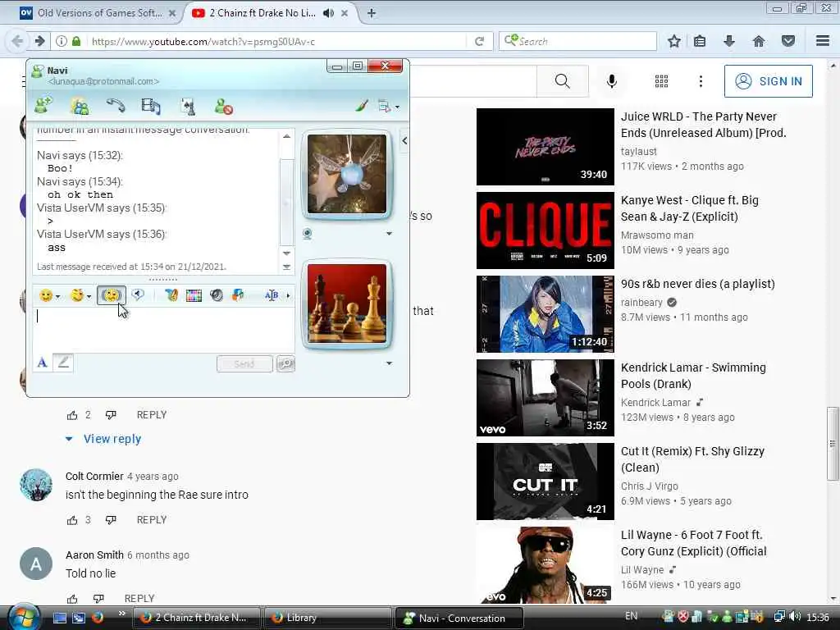The width and height of the screenshot is (840, 630).
Task: Go to Firefox home page icon
Action: [759, 41]
